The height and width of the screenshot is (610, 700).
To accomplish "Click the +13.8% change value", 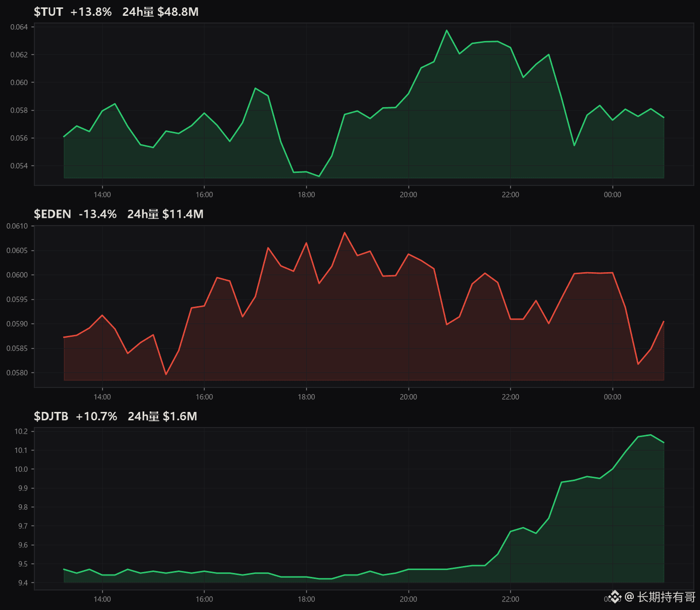I will (x=91, y=12).
